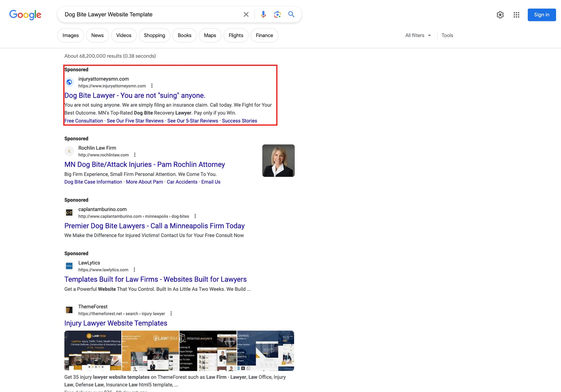
Task: Switch to the Books tab
Action: click(x=184, y=35)
